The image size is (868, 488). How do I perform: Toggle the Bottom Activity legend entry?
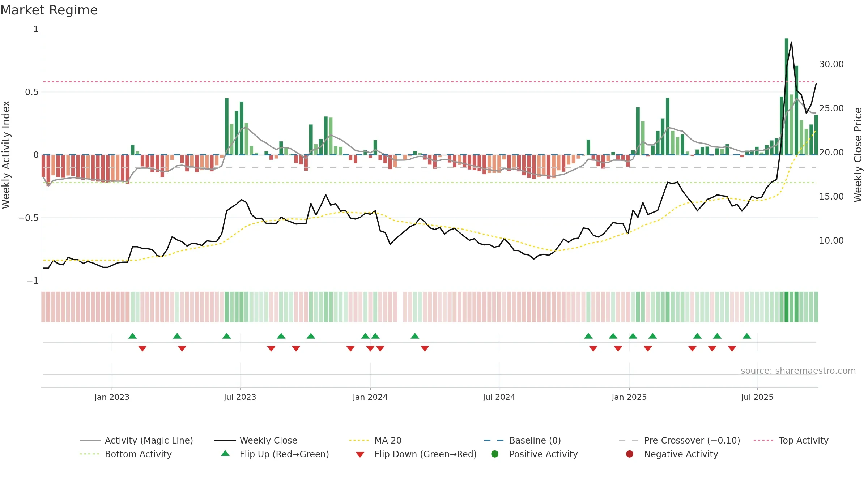(x=125, y=454)
